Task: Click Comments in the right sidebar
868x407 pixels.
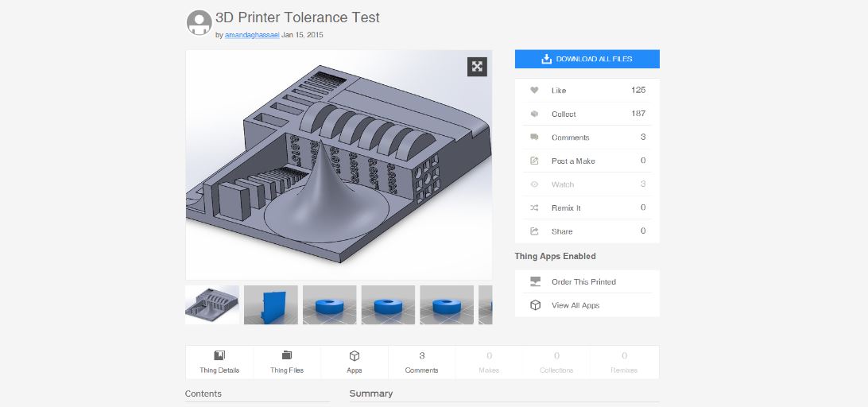Action: [570, 138]
